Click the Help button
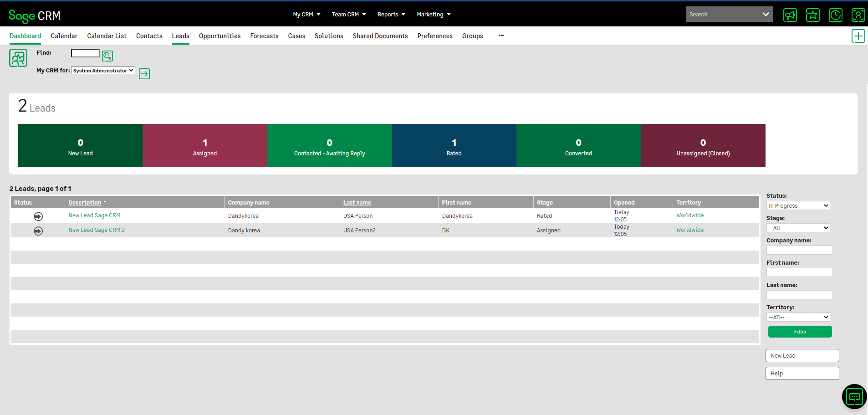 click(802, 374)
